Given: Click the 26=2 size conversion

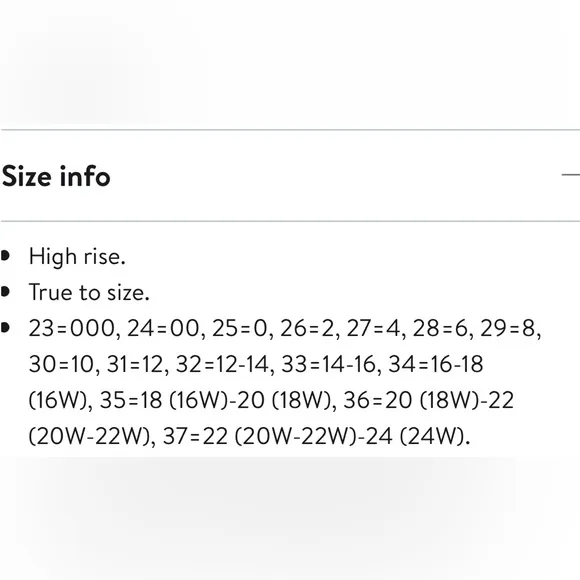Looking at the screenshot, I should (307, 328).
